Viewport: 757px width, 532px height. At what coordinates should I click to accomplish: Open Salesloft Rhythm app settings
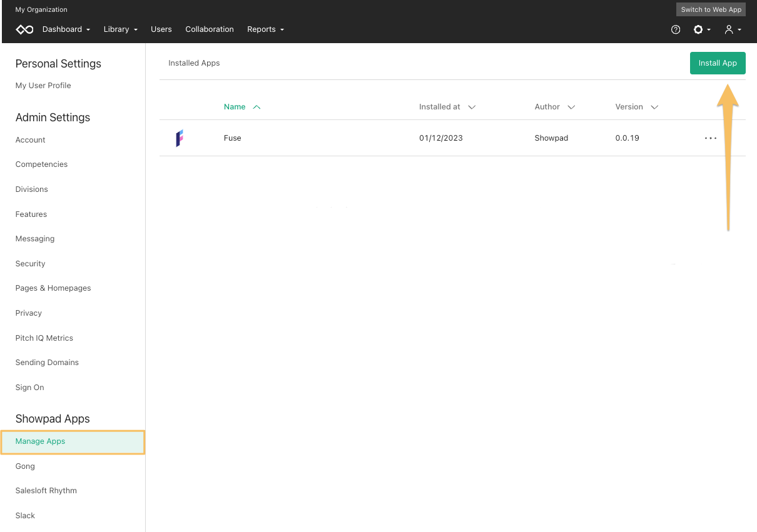[46, 491]
